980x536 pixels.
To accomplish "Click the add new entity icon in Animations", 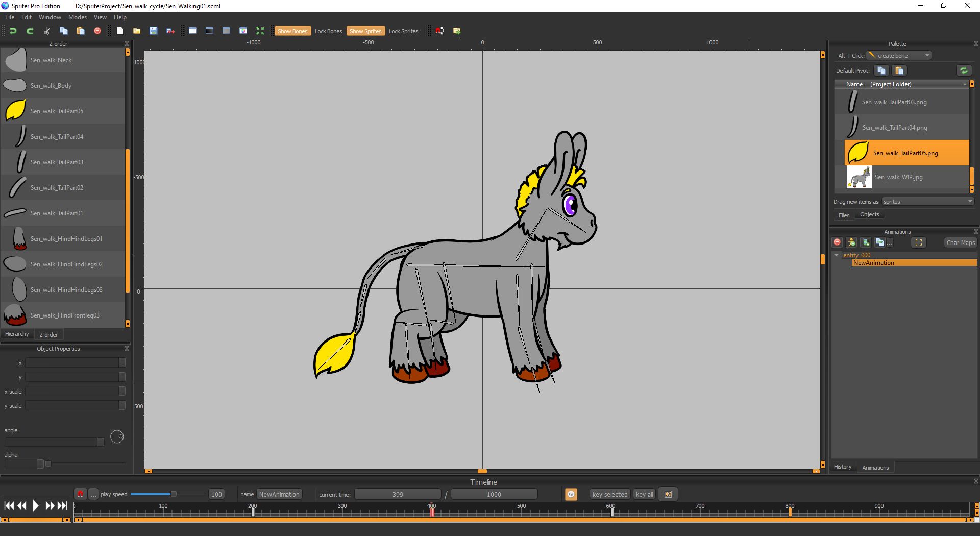I will (x=851, y=242).
